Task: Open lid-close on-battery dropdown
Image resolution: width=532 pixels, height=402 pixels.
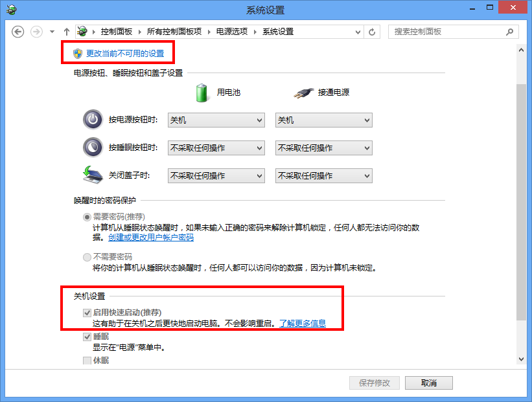Action: [216, 175]
